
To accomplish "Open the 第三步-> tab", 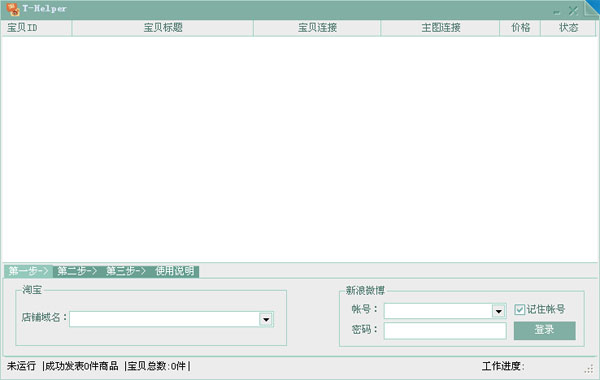I will click(x=126, y=271).
